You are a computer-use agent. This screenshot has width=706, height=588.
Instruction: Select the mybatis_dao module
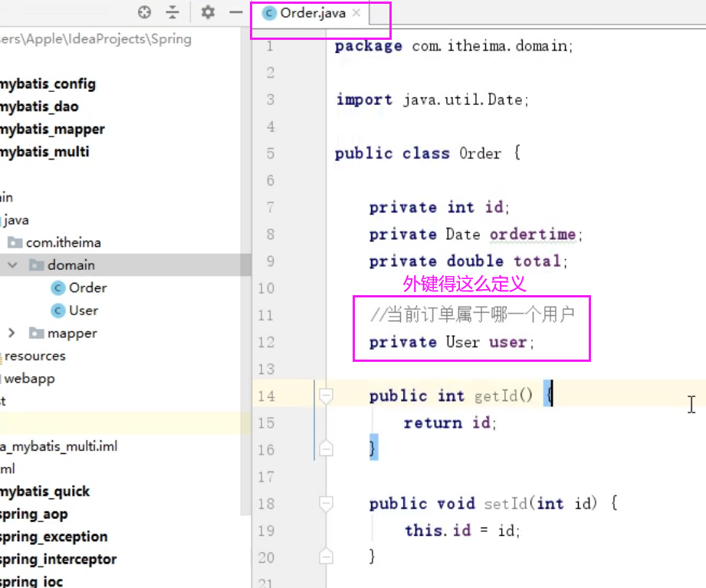point(39,107)
